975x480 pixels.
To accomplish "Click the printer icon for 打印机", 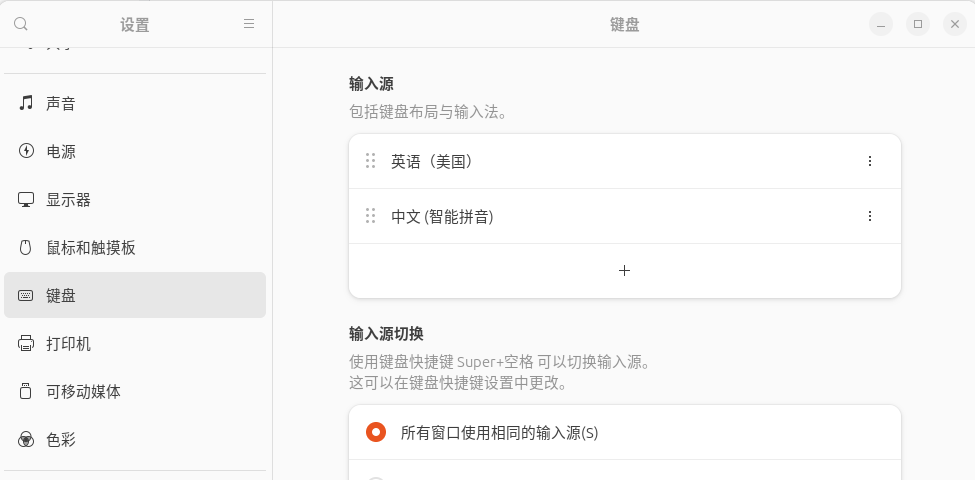I will click(x=25, y=343).
